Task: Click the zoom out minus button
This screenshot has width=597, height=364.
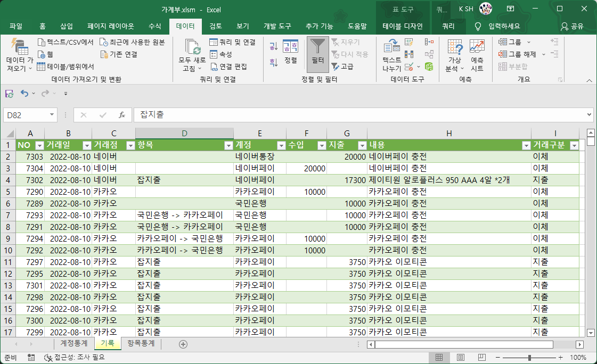Action: click(x=497, y=358)
